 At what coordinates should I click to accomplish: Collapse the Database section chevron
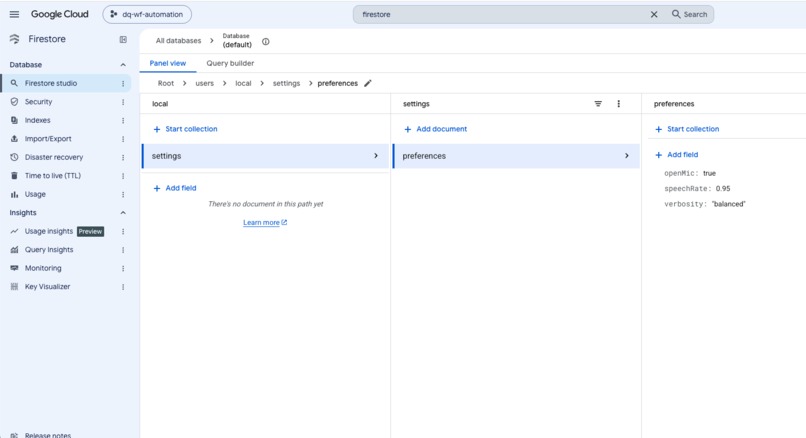coord(123,65)
